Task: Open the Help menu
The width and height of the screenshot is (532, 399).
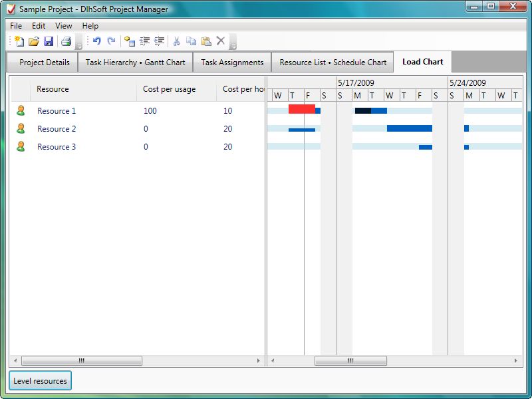Action: (x=90, y=26)
